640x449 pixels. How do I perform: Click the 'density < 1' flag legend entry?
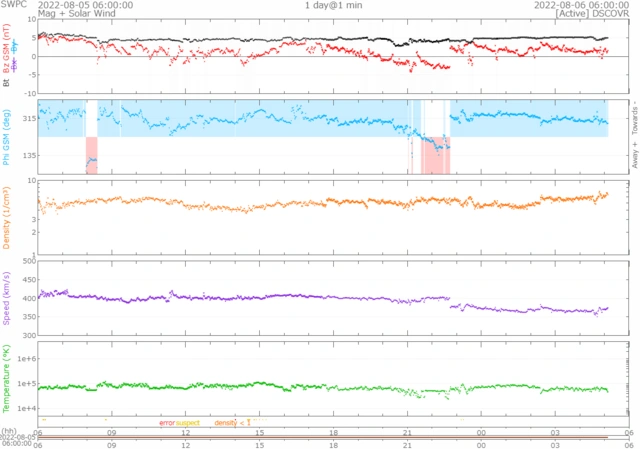(x=232, y=423)
